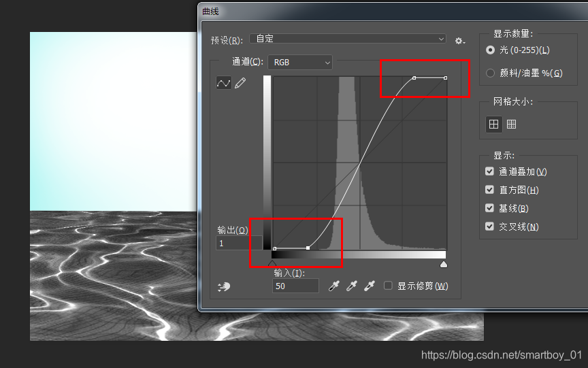Select the upper curve control point
This screenshot has width=588, height=368.
tap(414, 78)
